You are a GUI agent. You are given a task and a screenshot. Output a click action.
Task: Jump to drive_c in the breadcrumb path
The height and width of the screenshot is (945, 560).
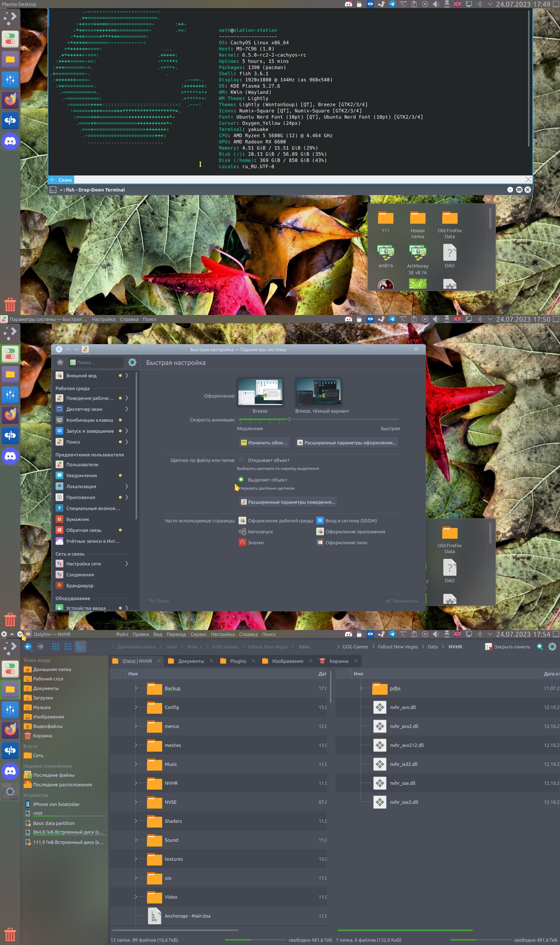click(195, 647)
